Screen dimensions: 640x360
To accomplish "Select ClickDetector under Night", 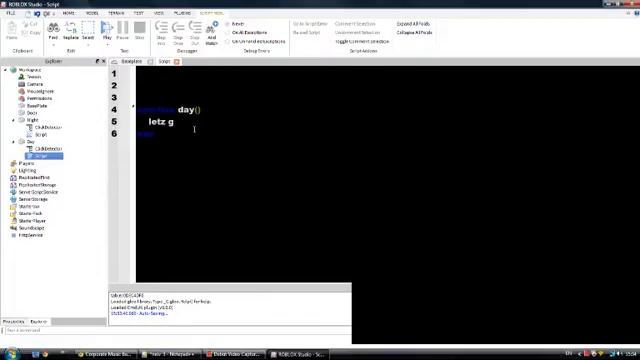I will click(48, 127).
